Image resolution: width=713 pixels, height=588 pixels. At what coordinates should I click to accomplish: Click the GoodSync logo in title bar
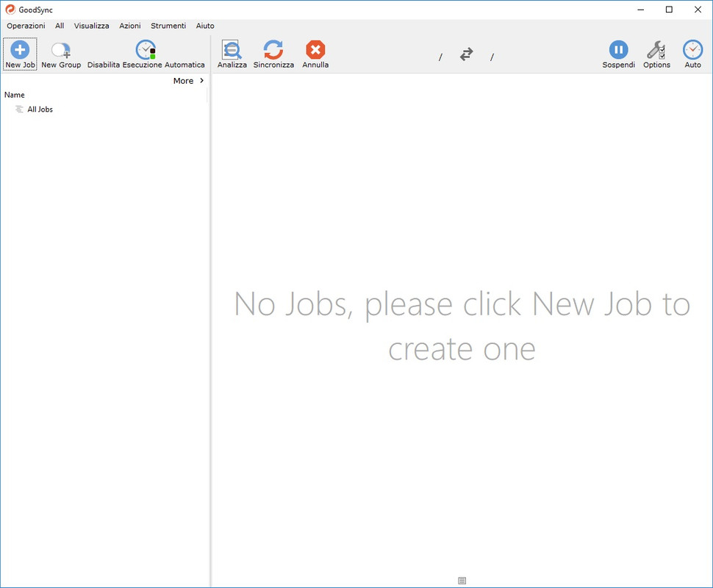coord(10,10)
